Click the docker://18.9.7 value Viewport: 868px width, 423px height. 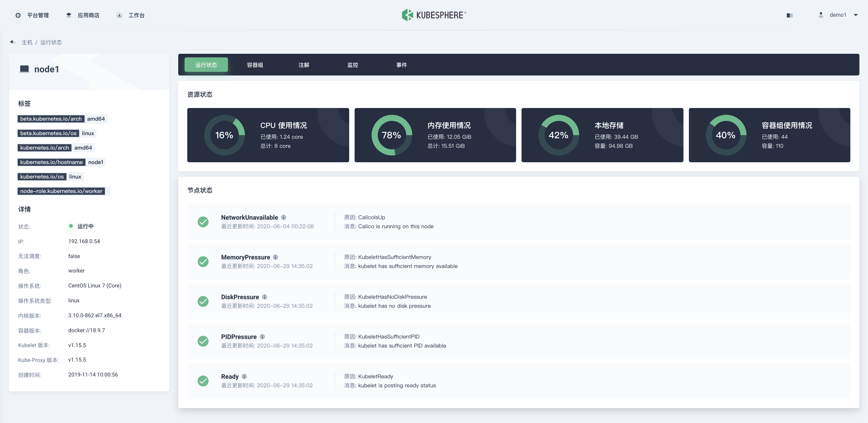87,330
